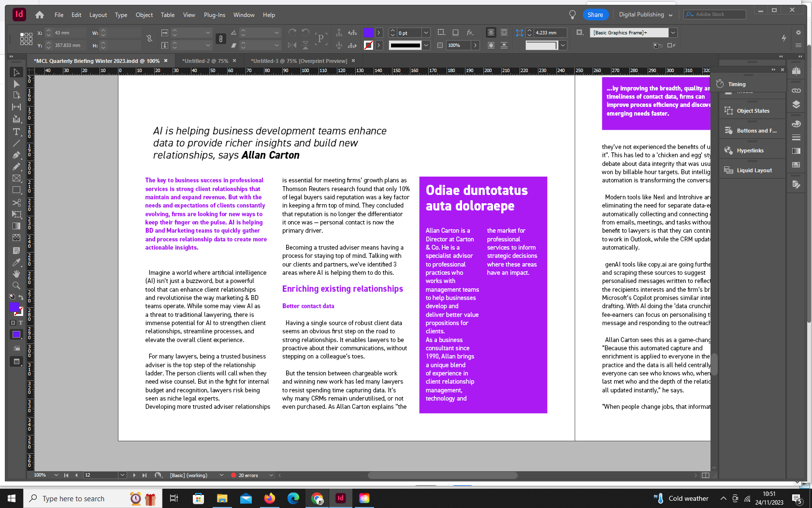Screen dimensions: 812x508
Task: Click the Share button
Action: (x=595, y=15)
